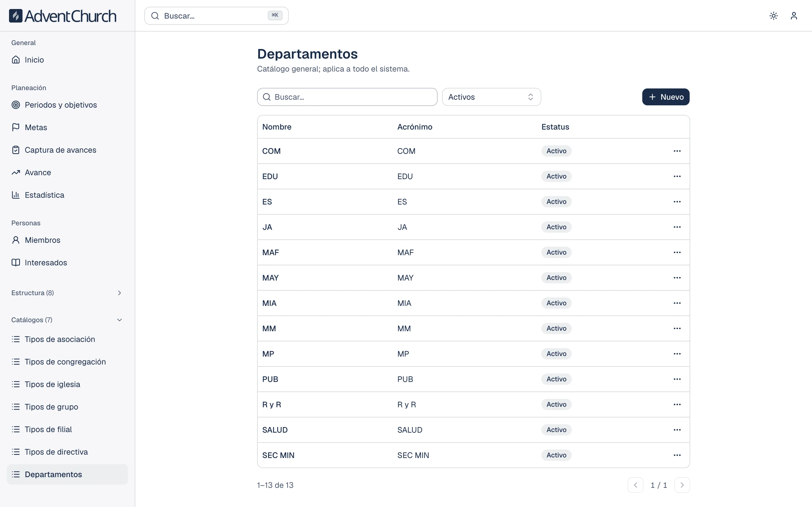Image resolution: width=812 pixels, height=507 pixels.
Task: Click the global search bar at top
Action: coord(217,16)
